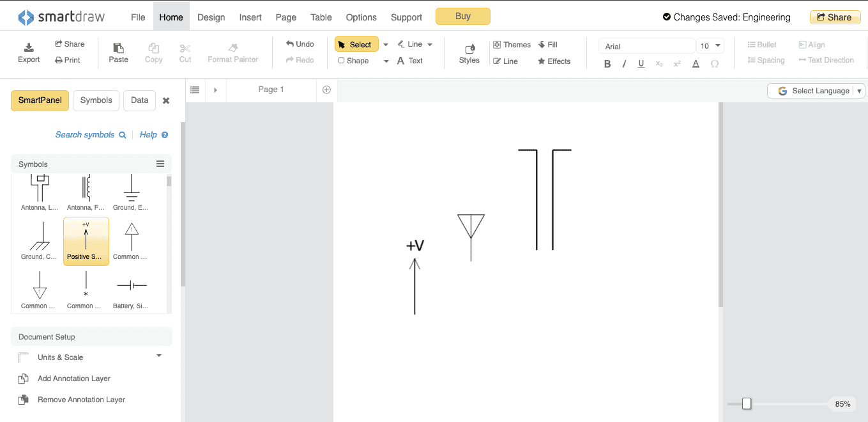Open the Home tab
This screenshot has width=868, height=422.
tap(171, 17)
